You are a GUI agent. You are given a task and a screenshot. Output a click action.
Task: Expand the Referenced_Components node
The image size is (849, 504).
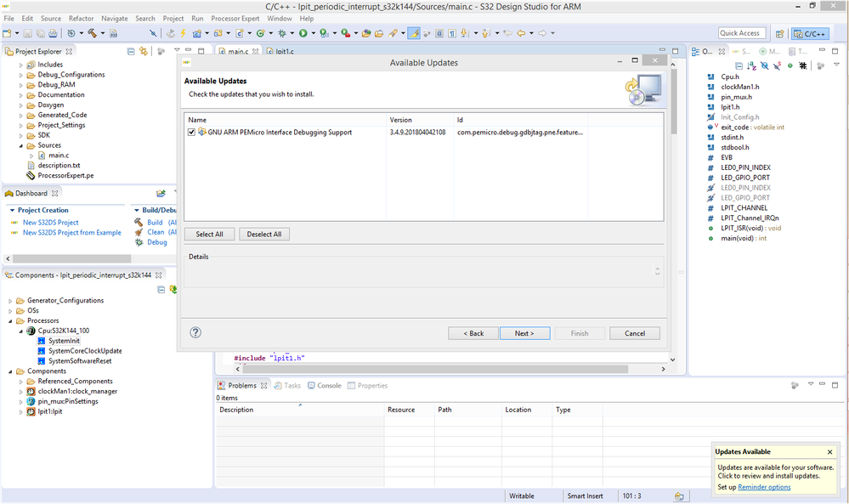pyautogui.click(x=21, y=382)
